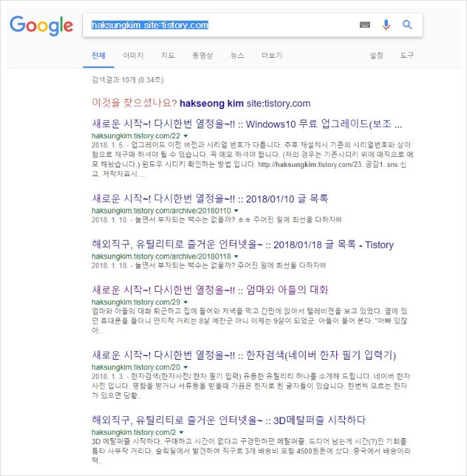Click the green URL haksungkim.tistory.com/2
Viewport: 467px width, 476px height.
[134, 432]
